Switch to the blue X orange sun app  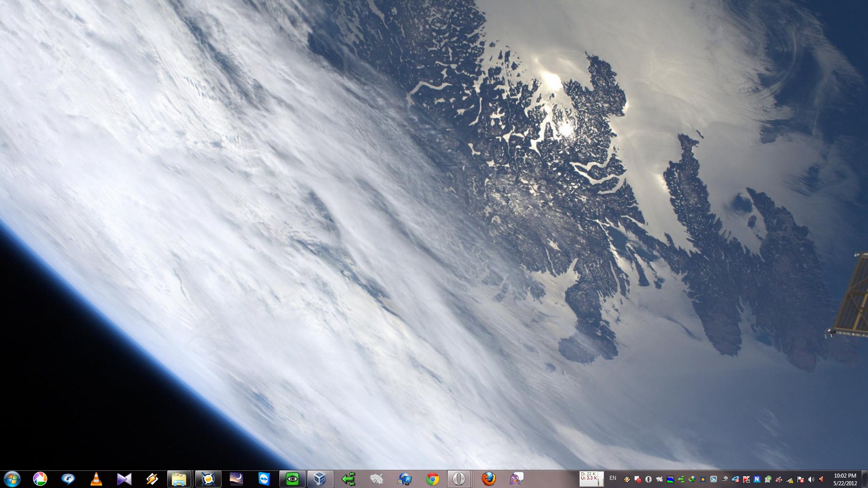(x=208, y=479)
